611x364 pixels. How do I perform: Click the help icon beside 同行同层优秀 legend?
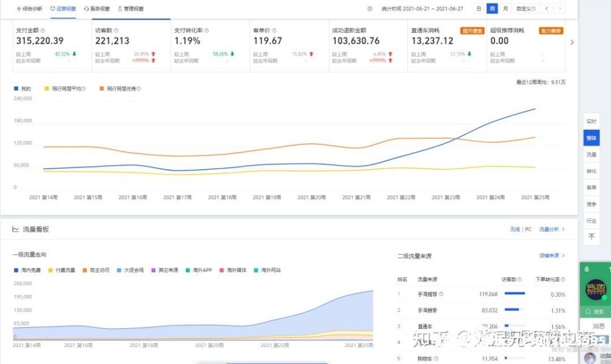tap(138, 89)
